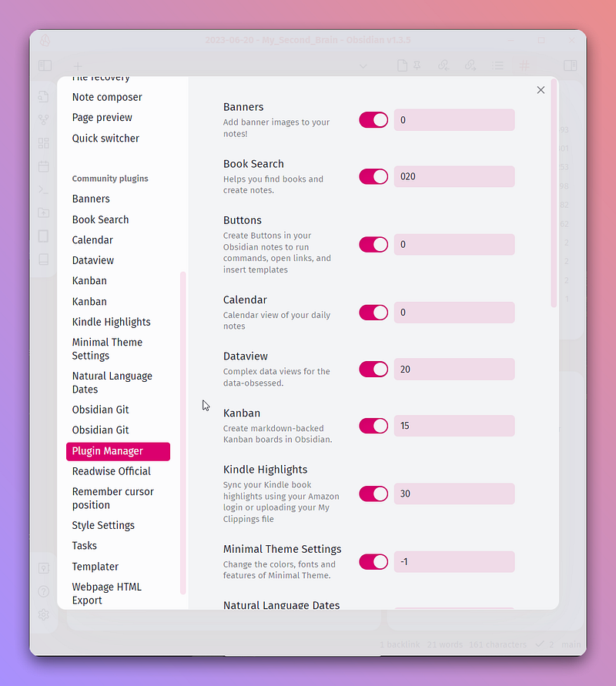Disable the Book Search plugin toggle
Screen dimensions: 616x686
point(373,177)
